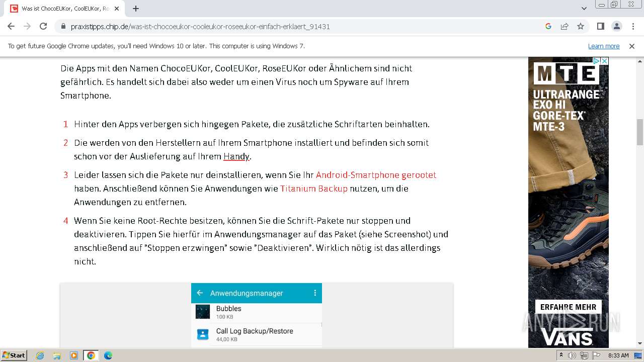Click the Google translate icon in address bar

[x=548, y=26]
